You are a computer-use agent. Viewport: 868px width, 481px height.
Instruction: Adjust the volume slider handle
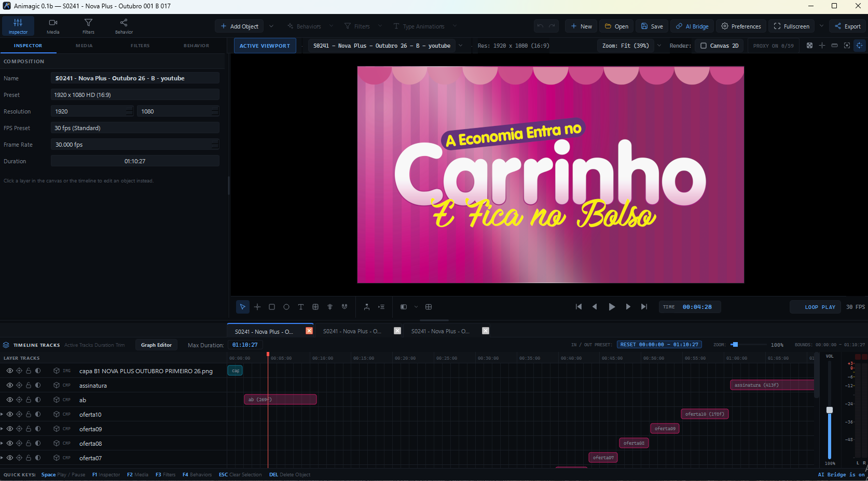click(x=830, y=410)
